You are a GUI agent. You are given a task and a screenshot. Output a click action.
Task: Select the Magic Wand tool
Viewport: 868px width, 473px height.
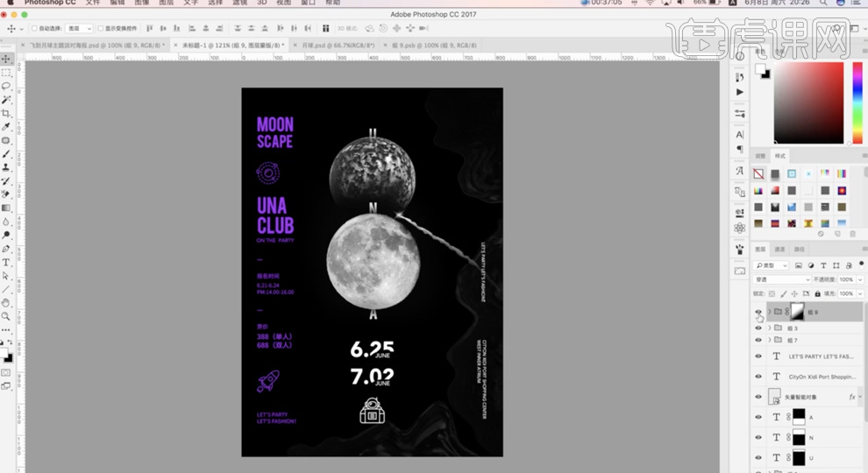[x=6, y=100]
